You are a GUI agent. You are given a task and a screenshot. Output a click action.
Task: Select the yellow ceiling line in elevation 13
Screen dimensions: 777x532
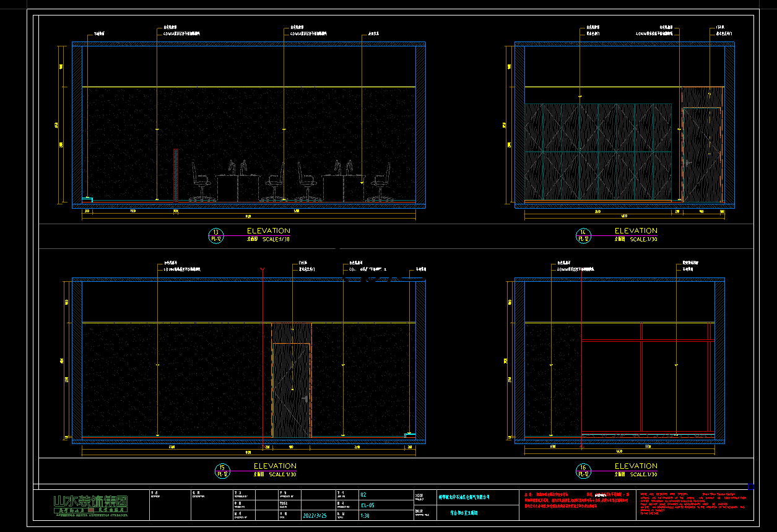[x=248, y=87]
